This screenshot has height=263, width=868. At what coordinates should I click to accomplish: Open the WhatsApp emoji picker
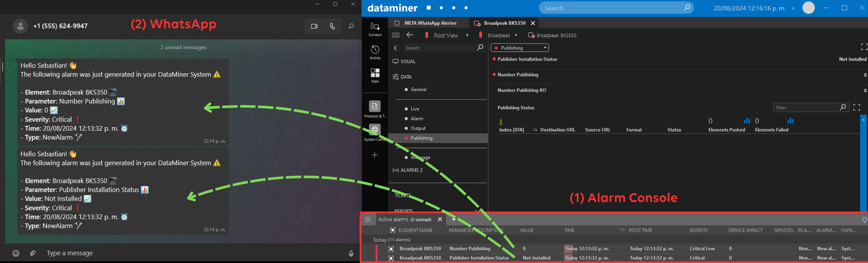click(x=16, y=253)
